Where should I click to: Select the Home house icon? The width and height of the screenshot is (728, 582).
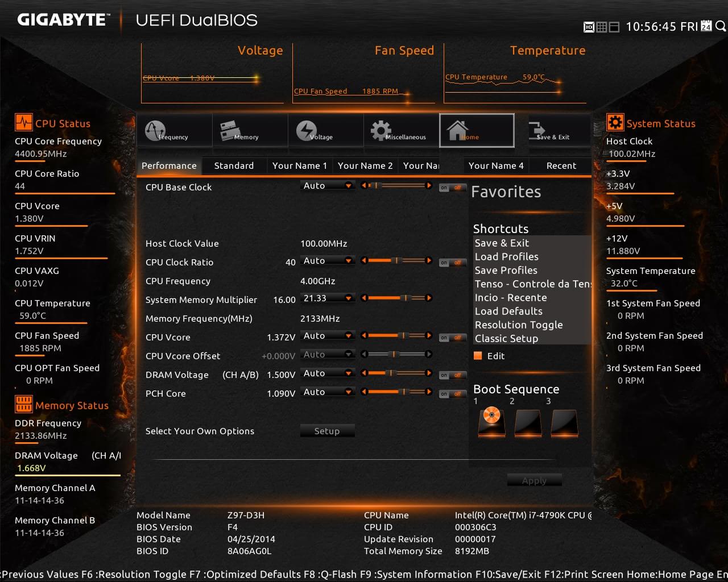point(457,130)
